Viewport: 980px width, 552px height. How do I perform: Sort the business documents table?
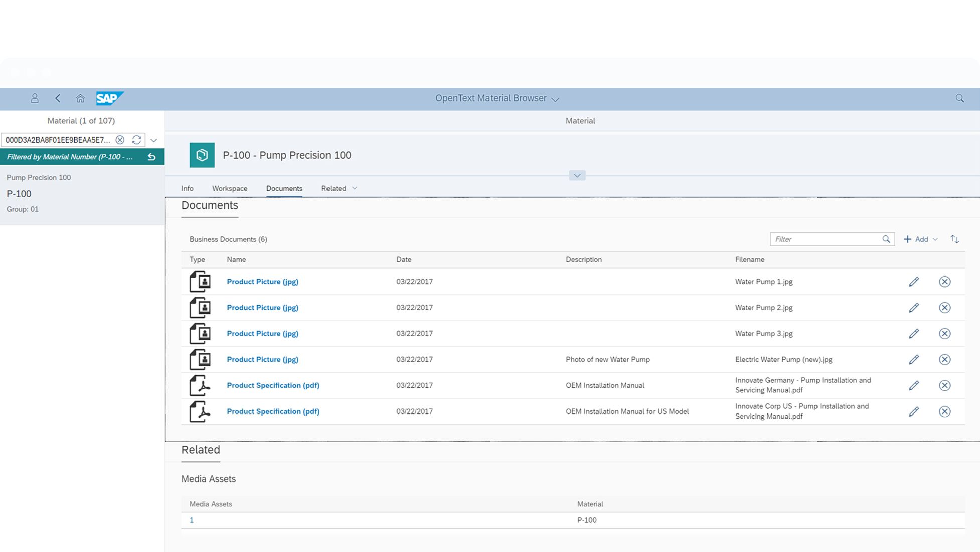tap(954, 239)
